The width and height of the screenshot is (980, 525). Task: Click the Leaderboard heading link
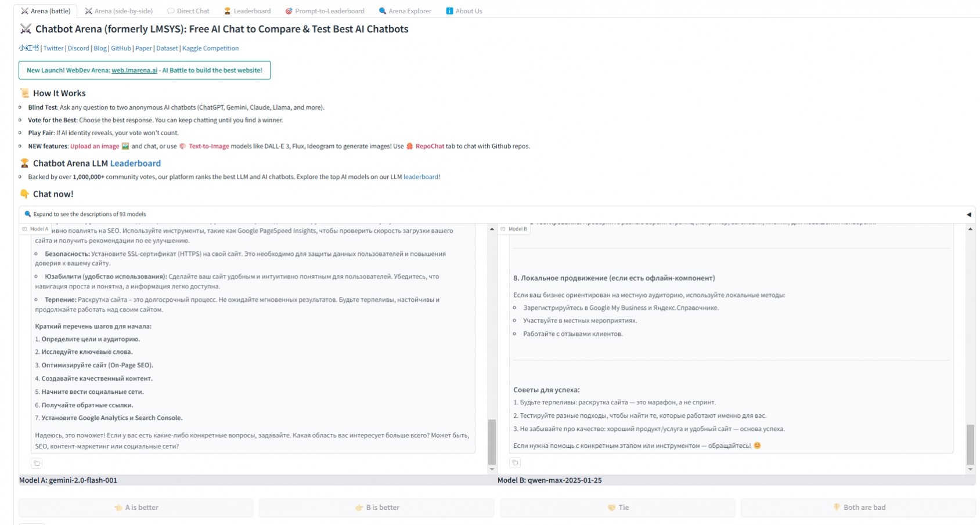tap(135, 164)
